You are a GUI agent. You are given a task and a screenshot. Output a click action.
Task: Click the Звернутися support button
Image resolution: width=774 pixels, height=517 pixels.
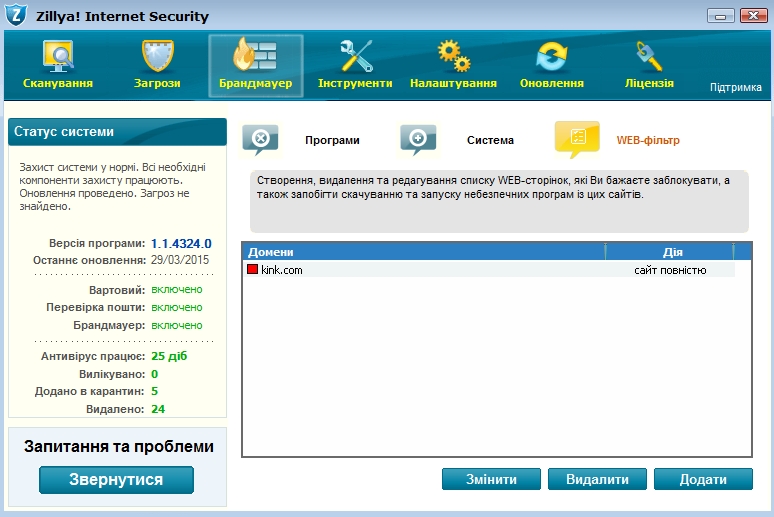[x=116, y=480]
